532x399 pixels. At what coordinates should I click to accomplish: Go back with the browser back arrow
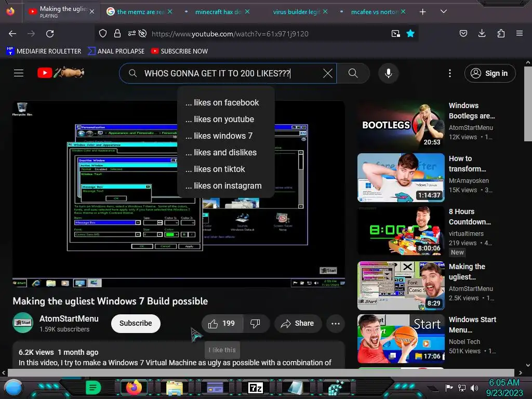12,34
